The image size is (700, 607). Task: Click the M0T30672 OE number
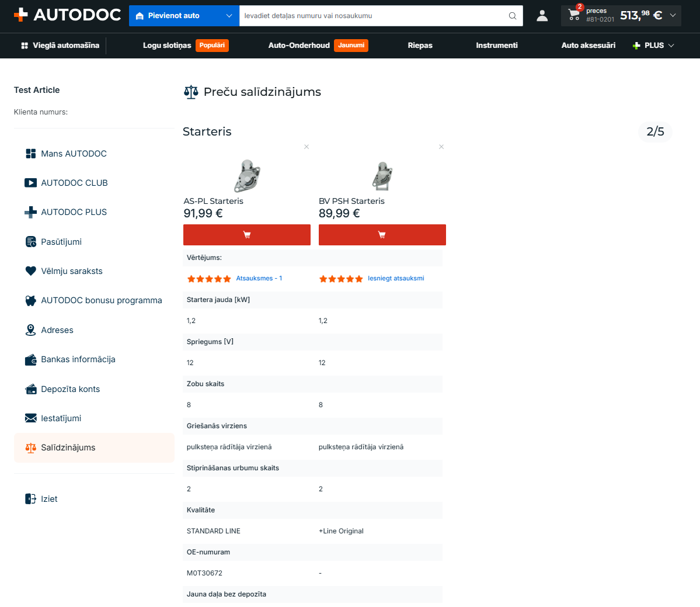[204, 573]
